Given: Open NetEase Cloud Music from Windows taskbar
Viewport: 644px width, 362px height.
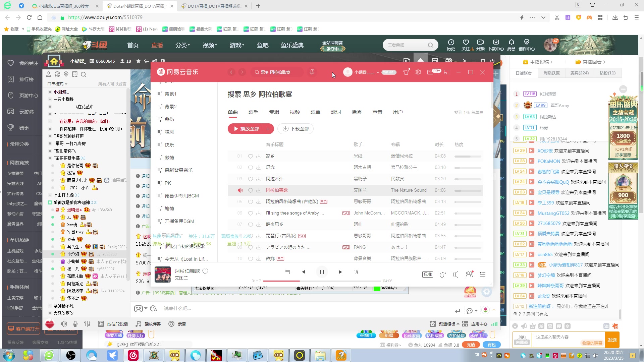Looking at the screenshot, I should click(x=133, y=355).
